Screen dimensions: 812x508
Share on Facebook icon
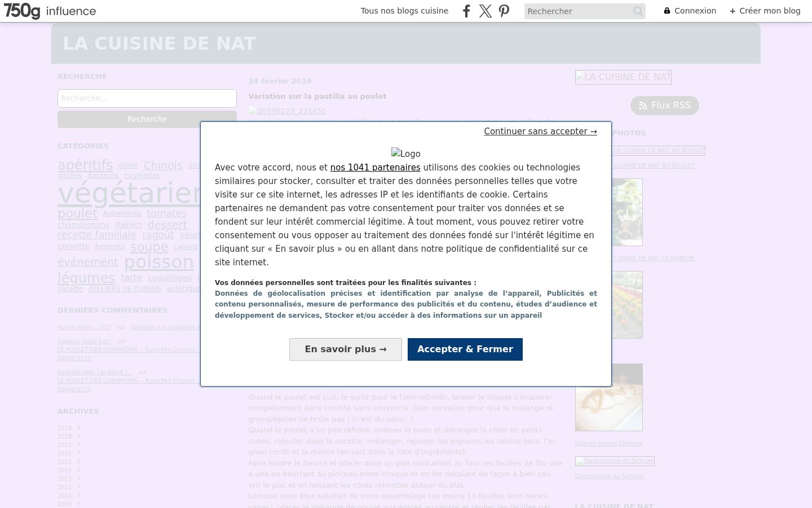point(466,11)
